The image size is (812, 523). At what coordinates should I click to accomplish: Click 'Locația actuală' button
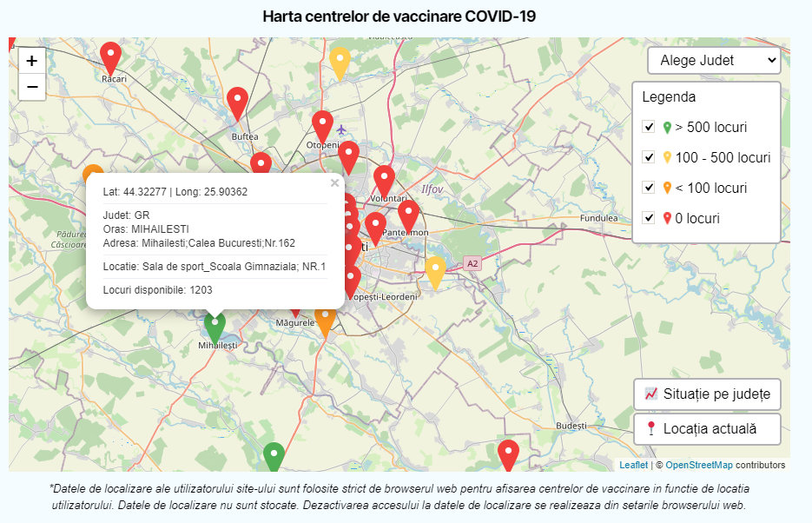tap(707, 429)
